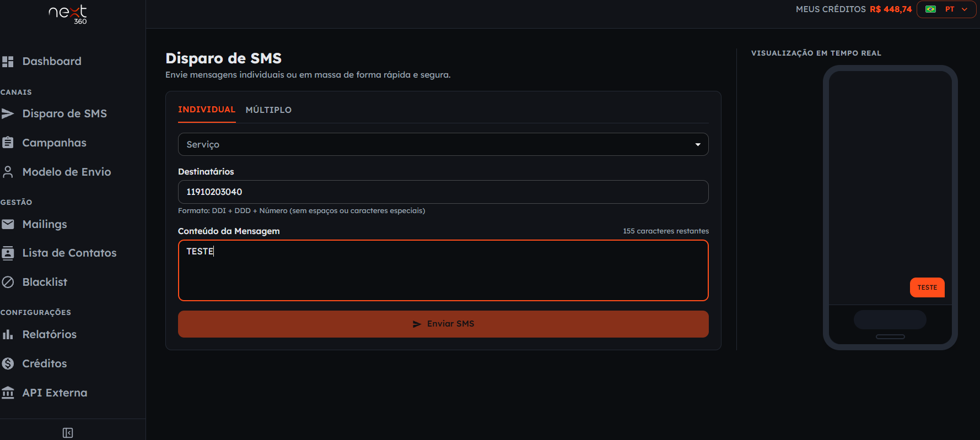This screenshot has width=980, height=440.
Task: Switch to the MÚLTIPLO tab
Action: 268,110
